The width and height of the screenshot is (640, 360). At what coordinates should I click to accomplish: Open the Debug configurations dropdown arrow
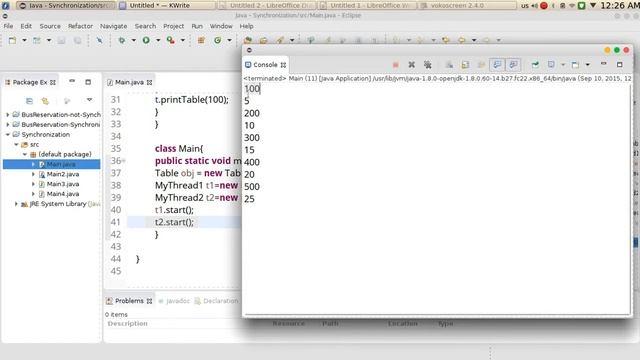point(133,40)
